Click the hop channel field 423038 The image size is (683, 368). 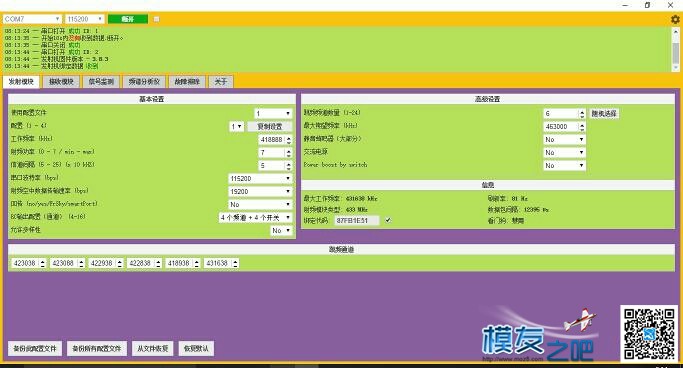pyautogui.click(x=25, y=263)
